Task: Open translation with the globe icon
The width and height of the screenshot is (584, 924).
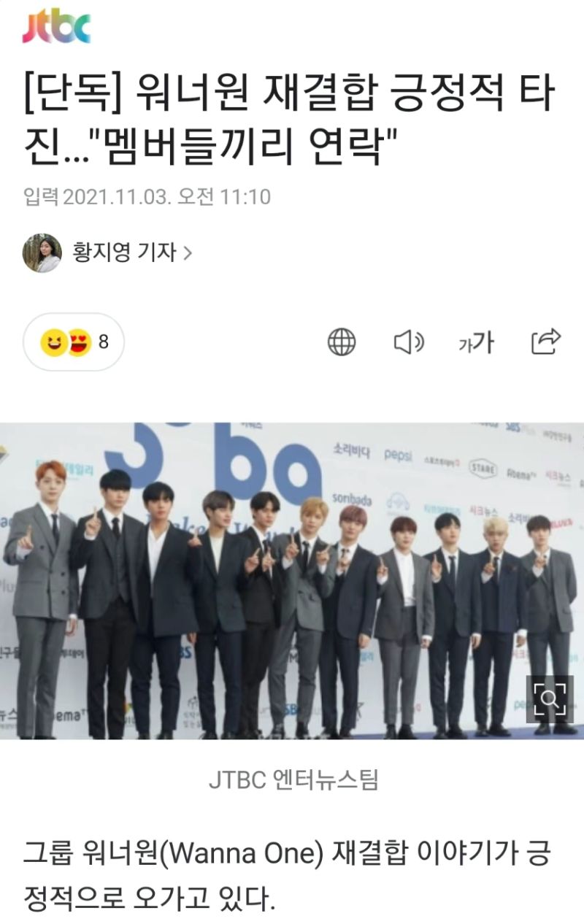Action: [341, 341]
